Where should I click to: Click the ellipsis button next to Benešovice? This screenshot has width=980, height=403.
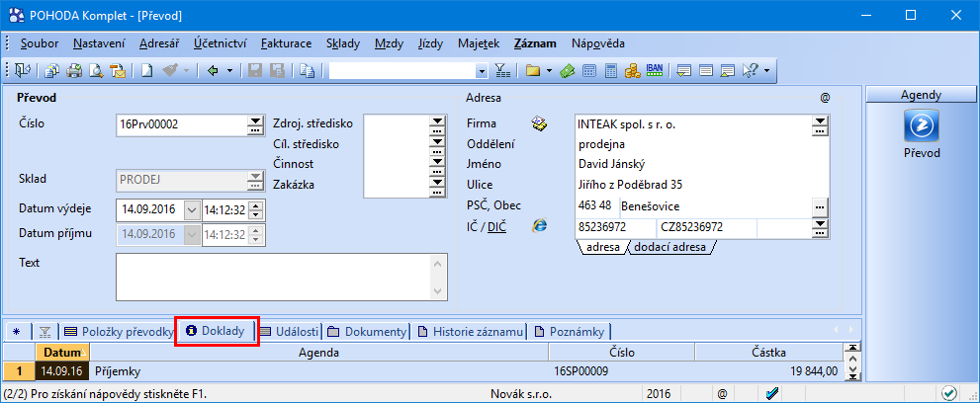point(820,205)
